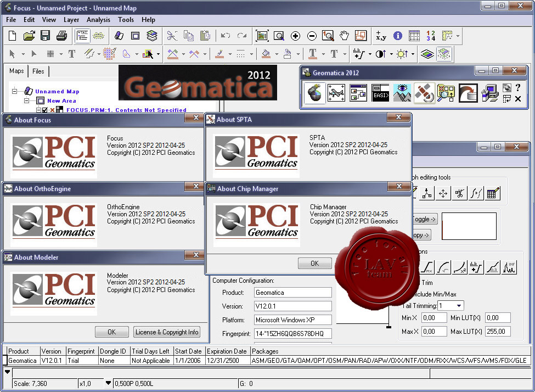
Task: Click the Fingerprint field in Computer Configuration
Action: click(293, 333)
